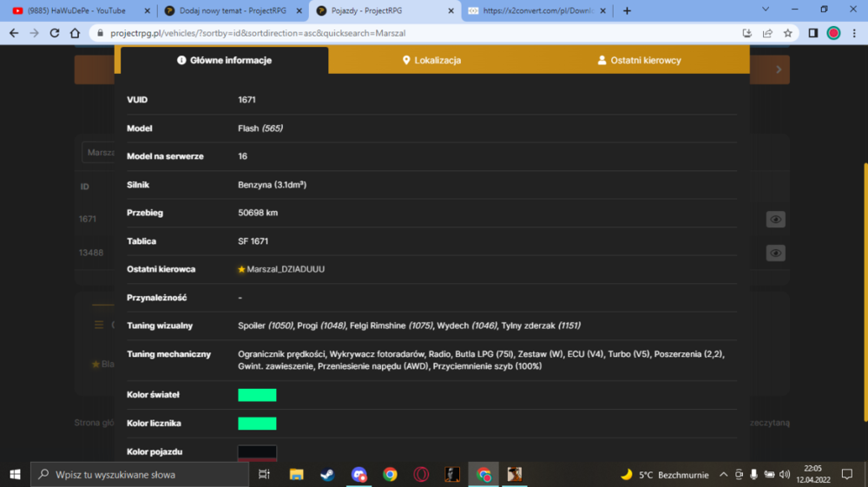Click page vertical scrollbar
868x487 pixels.
coord(865,293)
